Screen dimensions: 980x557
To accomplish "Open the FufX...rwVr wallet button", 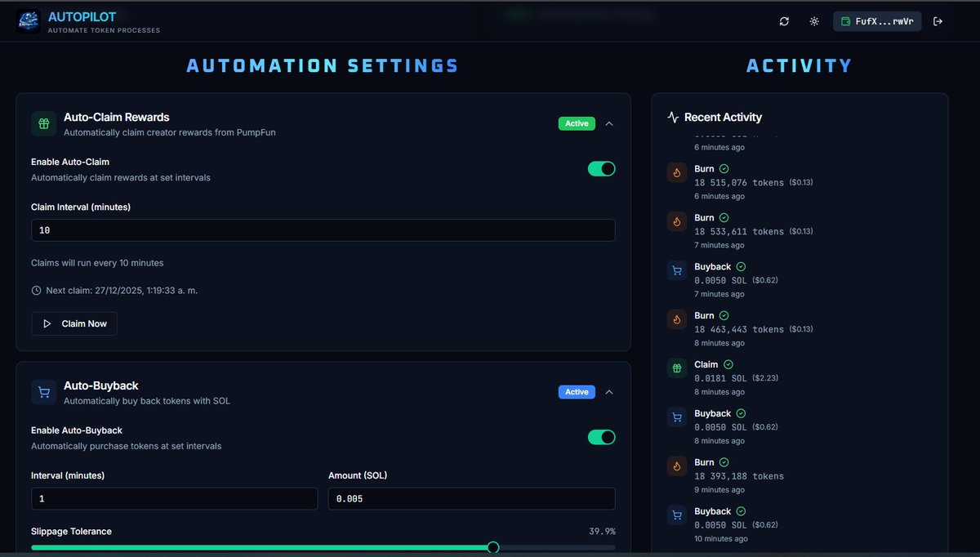I will coord(877,20).
